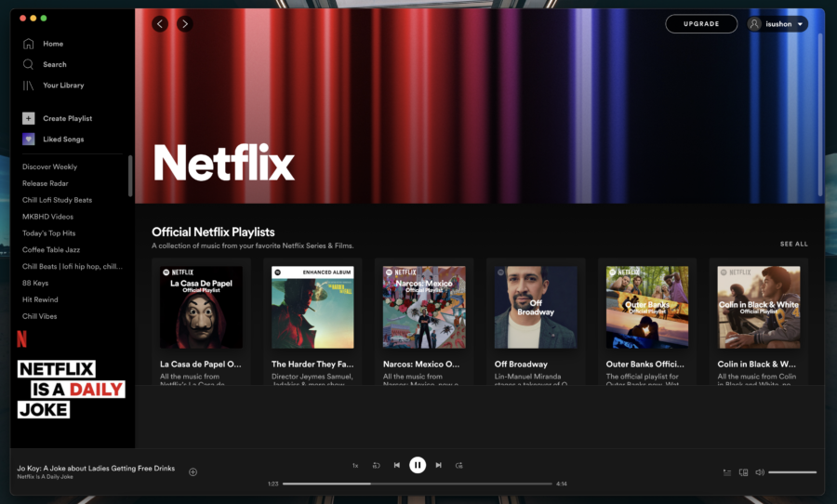Viewport: 837px width, 504px height.
Task: Open the Hit Rewind playlist
Action: 40,299
